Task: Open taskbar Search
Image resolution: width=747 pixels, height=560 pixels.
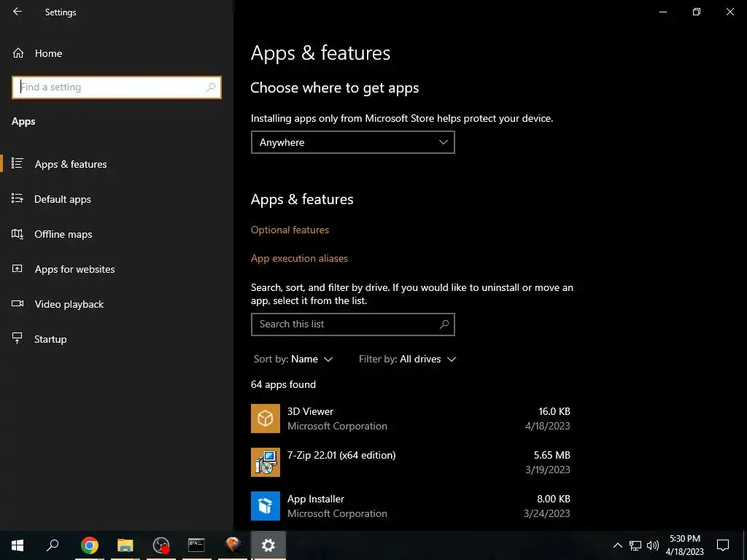Action: 53,545
